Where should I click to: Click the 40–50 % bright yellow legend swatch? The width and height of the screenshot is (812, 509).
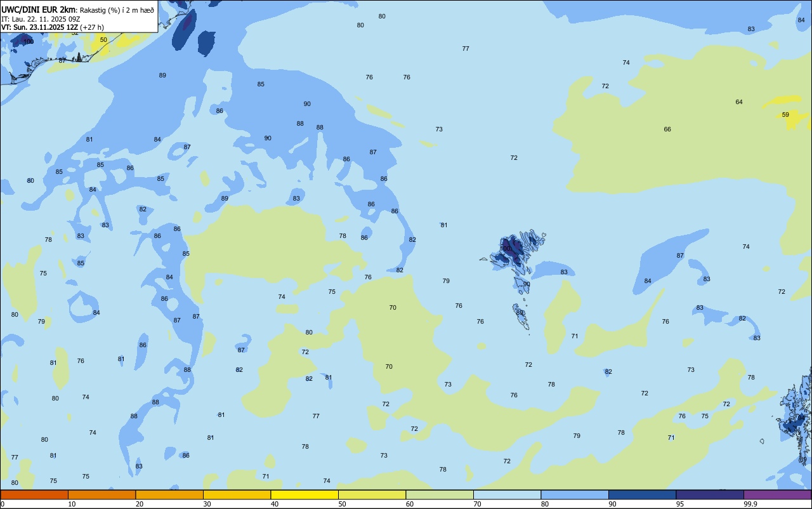pyautogui.click(x=304, y=494)
